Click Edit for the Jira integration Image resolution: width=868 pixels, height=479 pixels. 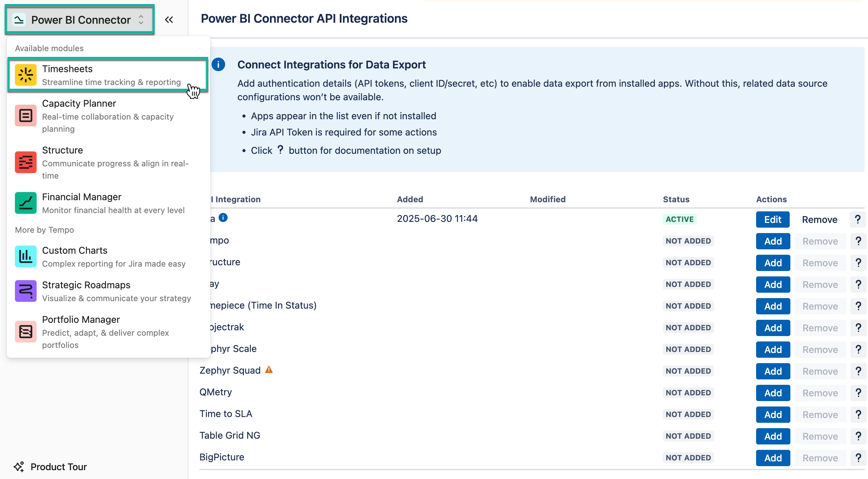pos(773,219)
